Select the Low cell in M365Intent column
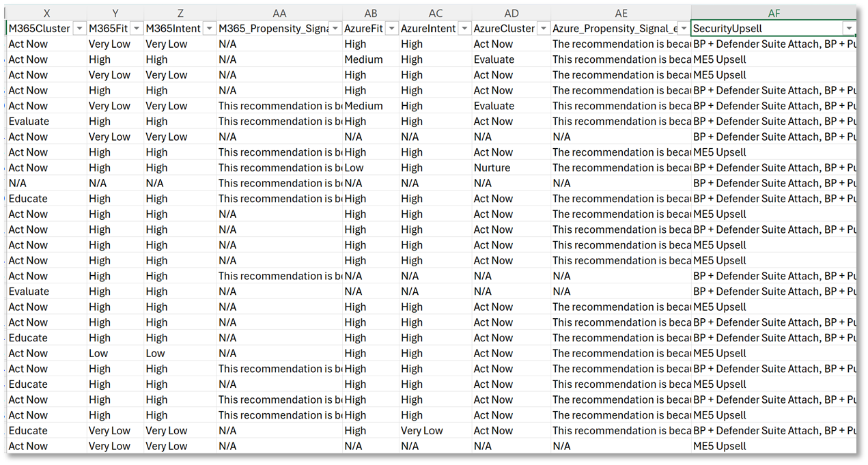 click(180, 353)
